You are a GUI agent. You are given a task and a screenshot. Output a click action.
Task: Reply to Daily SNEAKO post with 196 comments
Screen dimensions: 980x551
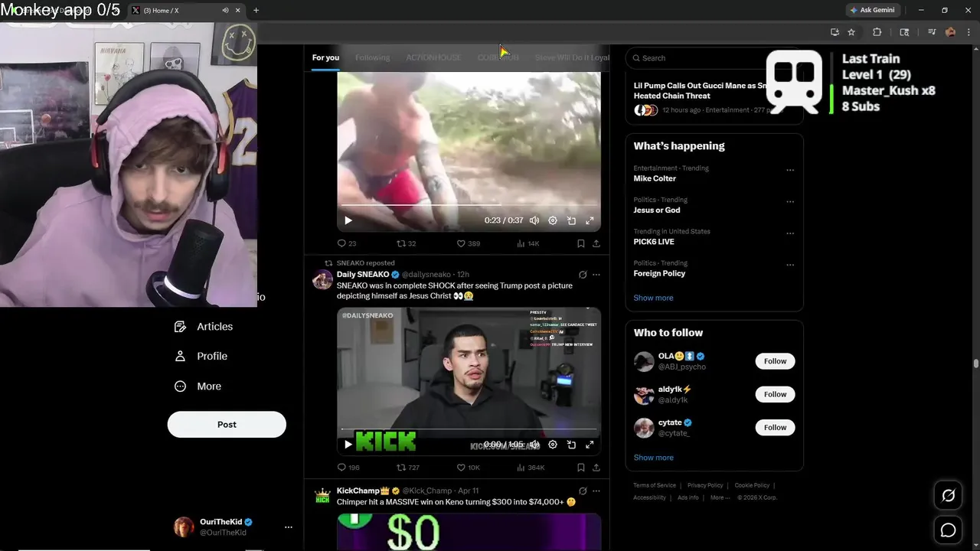coord(348,468)
